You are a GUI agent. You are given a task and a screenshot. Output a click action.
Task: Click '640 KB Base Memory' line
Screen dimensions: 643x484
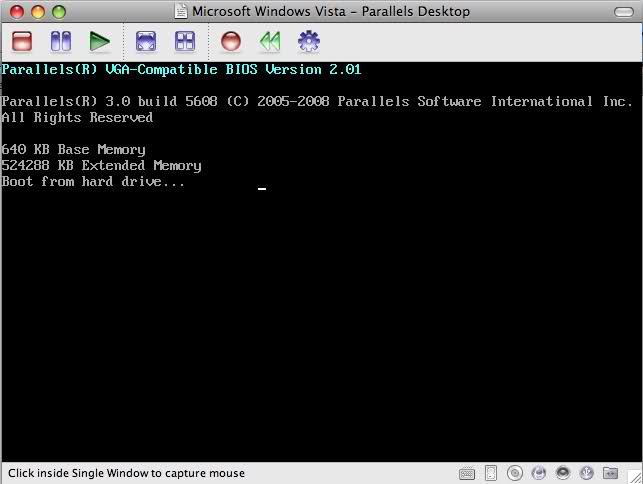coord(73,149)
